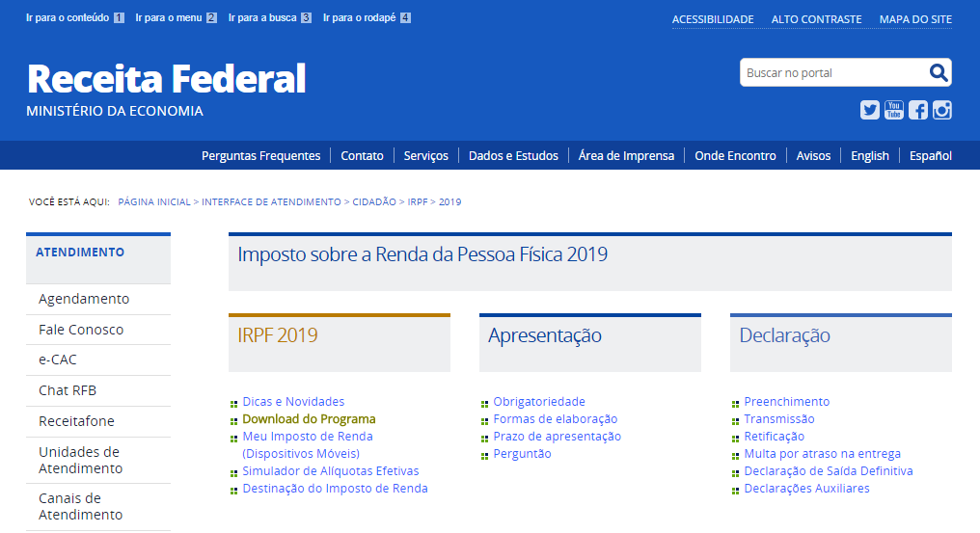
Task: Open Chat RFB in the sidebar
Action: (x=98, y=390)
